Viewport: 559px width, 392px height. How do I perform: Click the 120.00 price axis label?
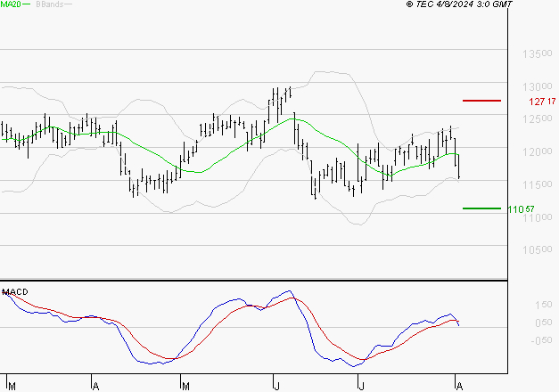[x=538, y=151]
